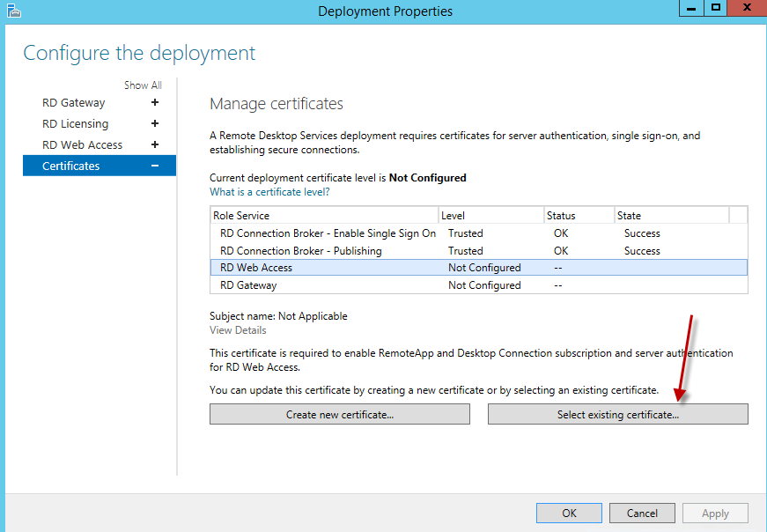Select the RD Web Access row
Image resolution: width=767 pixels, height=532 pixels.
pos(256,268)
